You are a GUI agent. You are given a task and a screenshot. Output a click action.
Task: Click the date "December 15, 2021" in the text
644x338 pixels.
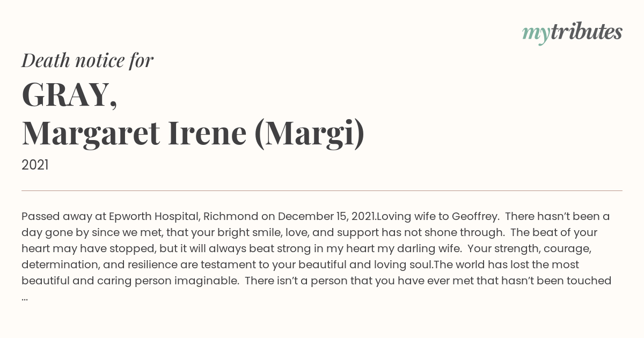[327, 217]
